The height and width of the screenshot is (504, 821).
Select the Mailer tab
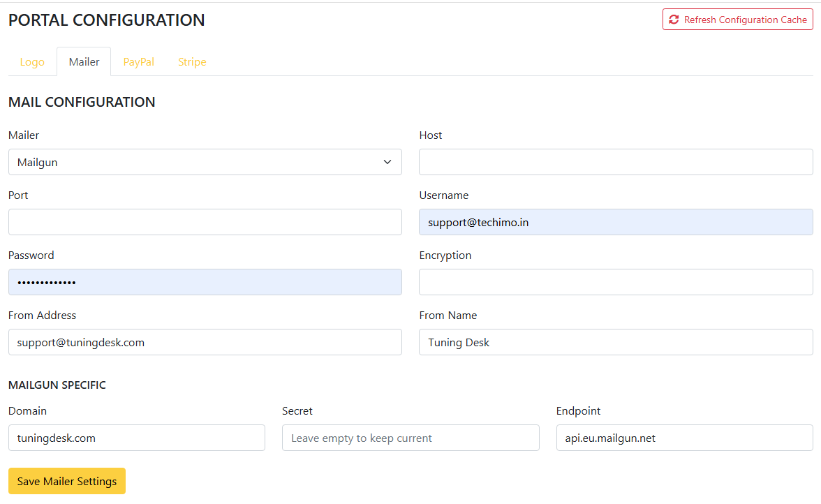pyautogui.click(x=84, y=61)
